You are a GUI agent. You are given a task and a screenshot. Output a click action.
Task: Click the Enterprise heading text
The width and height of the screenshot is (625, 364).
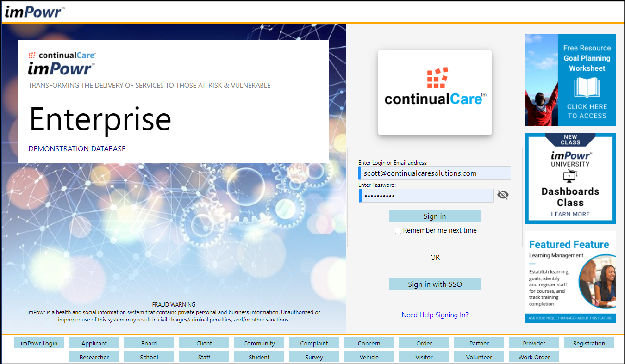tap(100, 119)
